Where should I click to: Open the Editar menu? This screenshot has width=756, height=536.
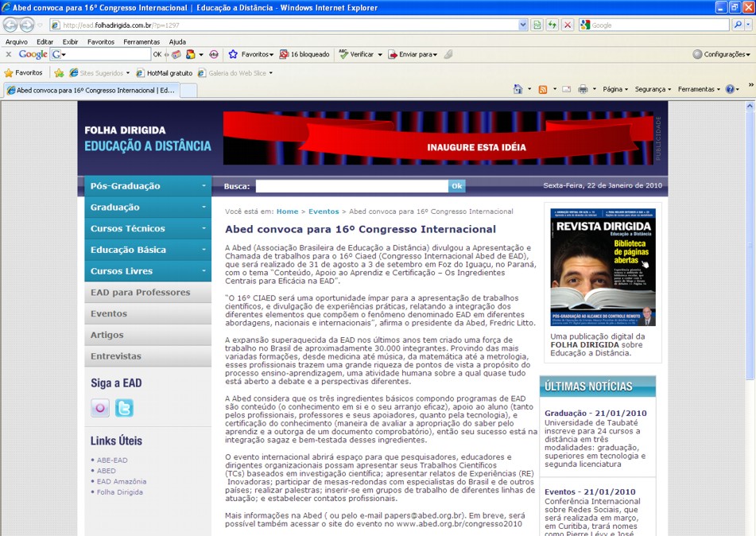coord(45,42)
